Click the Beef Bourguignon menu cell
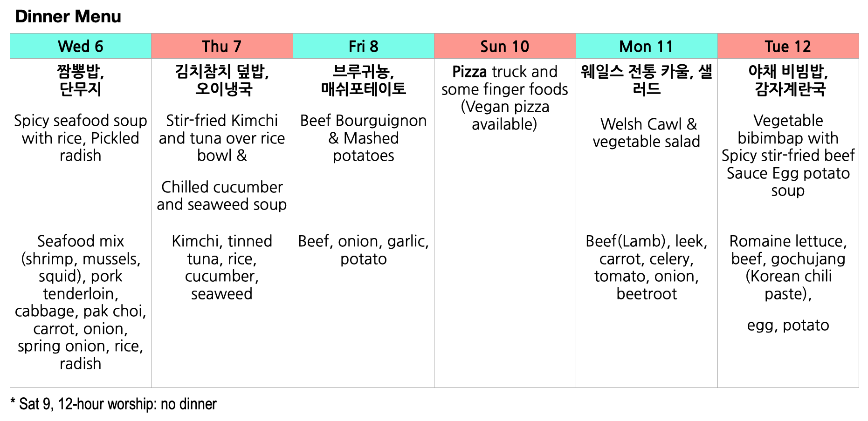This screenshot has height=421, width=868. tap(364, 143)
